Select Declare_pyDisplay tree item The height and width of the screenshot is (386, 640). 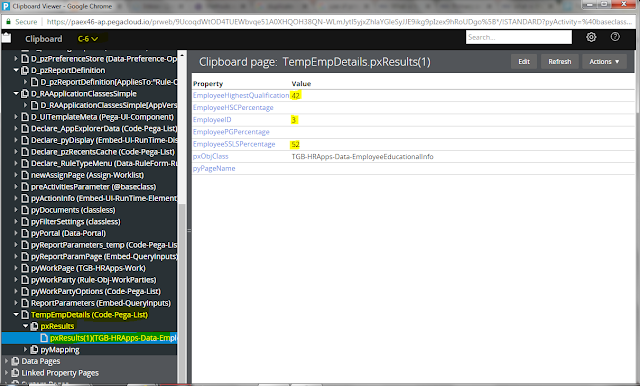[x=104, y=140]
